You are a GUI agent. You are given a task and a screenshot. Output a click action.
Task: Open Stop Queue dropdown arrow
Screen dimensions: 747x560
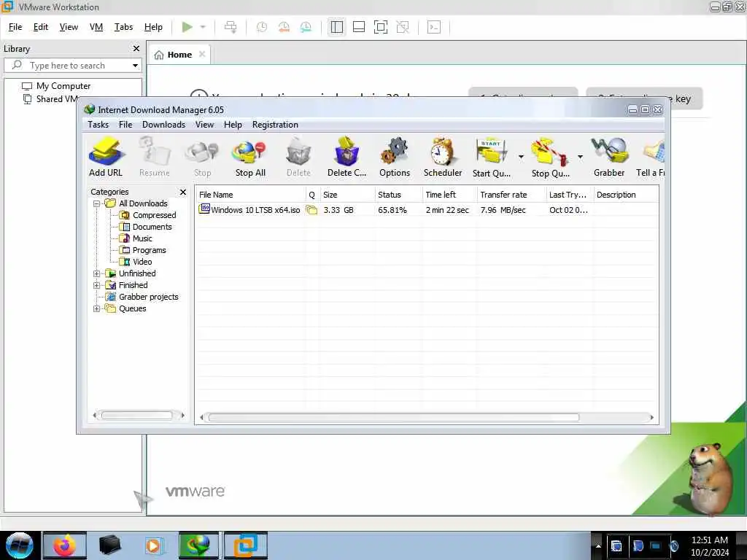point(580,157)
